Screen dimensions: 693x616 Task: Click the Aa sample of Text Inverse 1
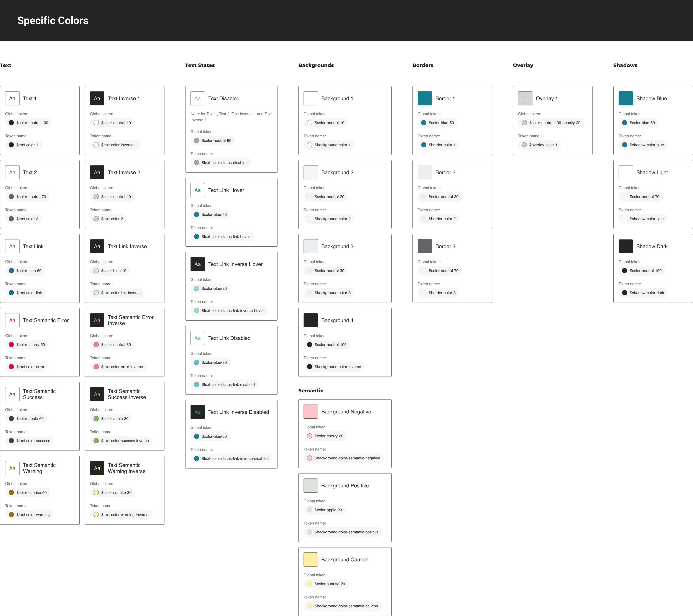coord(97,98)
